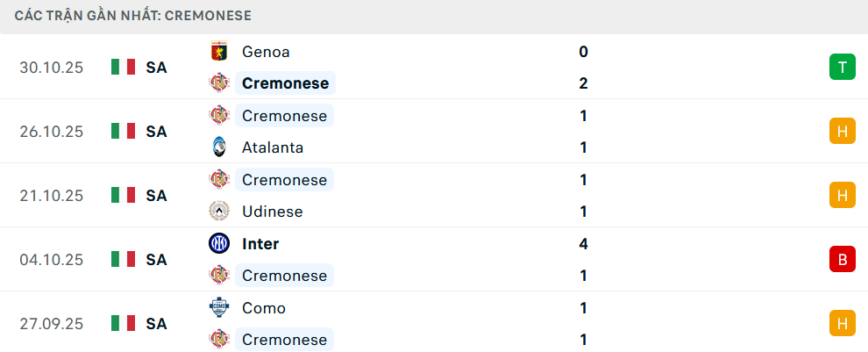Click the Cremonese crest in the Genoa match
The height and width of the screenshot is (352, 868).
coord(218,83)
